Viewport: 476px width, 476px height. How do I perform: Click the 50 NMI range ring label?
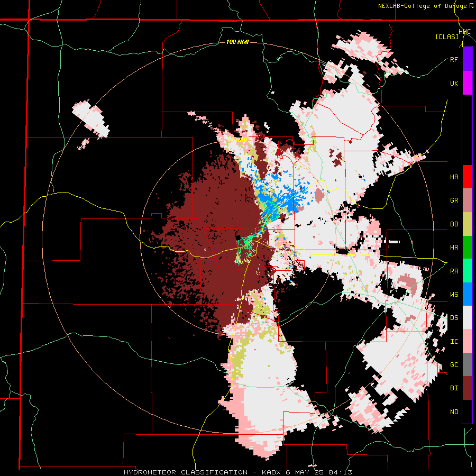pos(237,140)
